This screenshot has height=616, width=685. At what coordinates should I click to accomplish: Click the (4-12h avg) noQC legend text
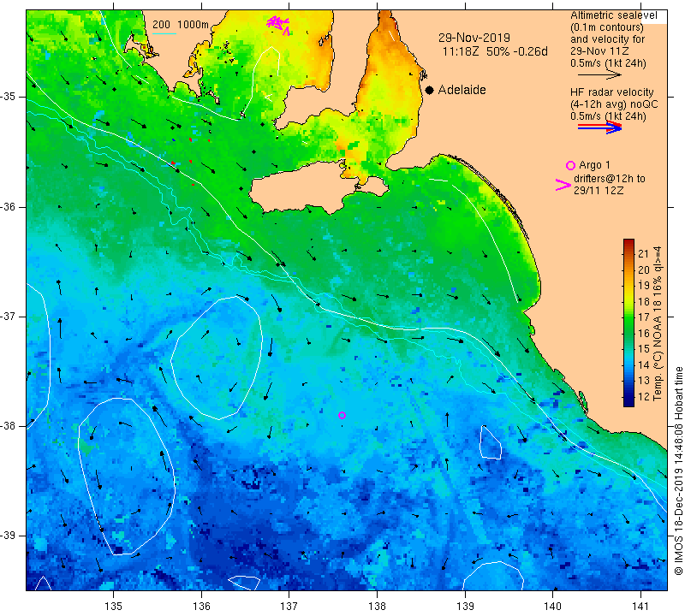614,104
